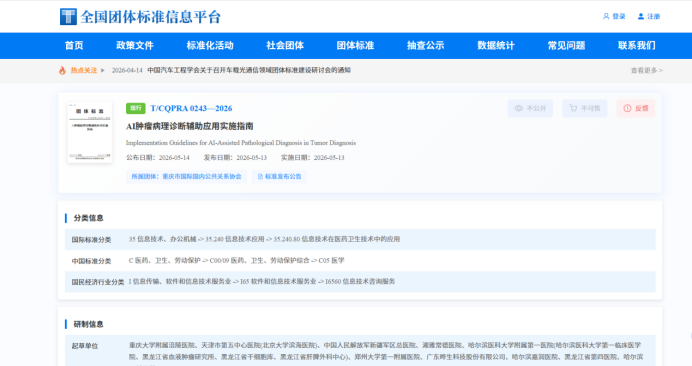Viewport: 692px width, 366px height.
Task: Click standard number T/CQPRA 0243—2026
Action: pos(191,108)
